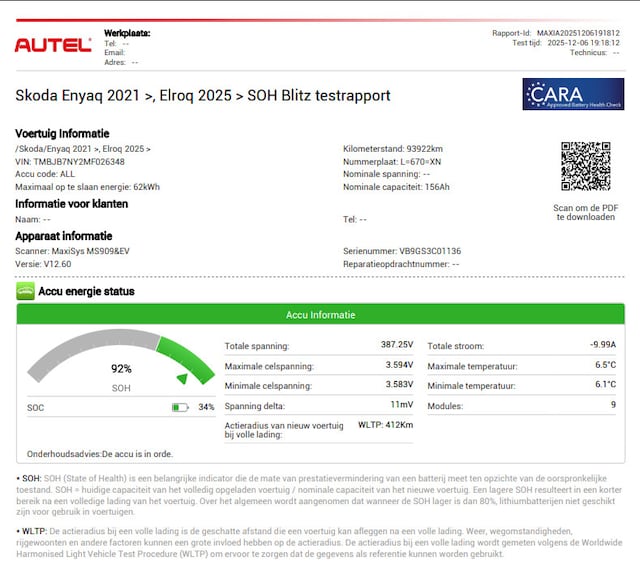Click the Modules count value 9
Image resolution: width=640 pixels, height=561 pixels.
pos(612,405)
